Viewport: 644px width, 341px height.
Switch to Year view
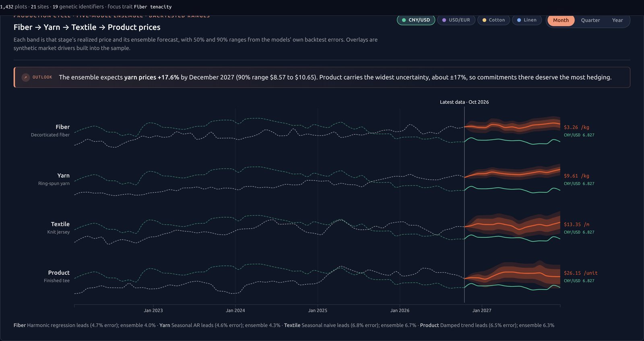pos(617,20)
